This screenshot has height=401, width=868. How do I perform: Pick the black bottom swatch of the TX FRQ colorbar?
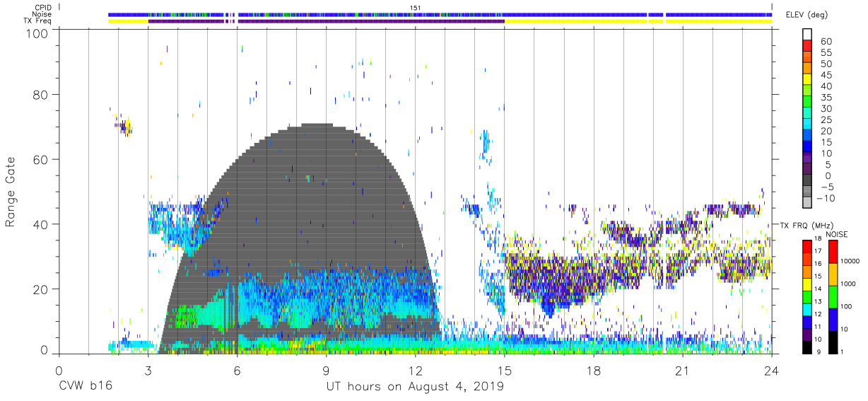pos(807,347)
